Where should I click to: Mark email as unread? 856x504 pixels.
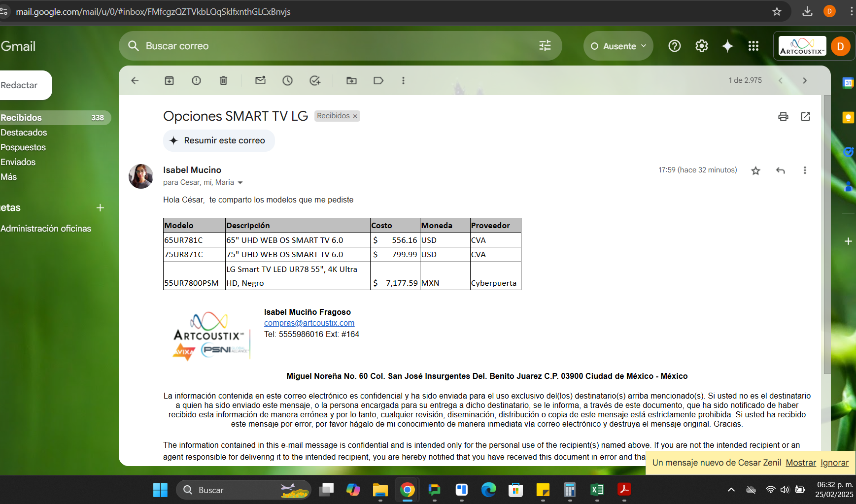260,80
